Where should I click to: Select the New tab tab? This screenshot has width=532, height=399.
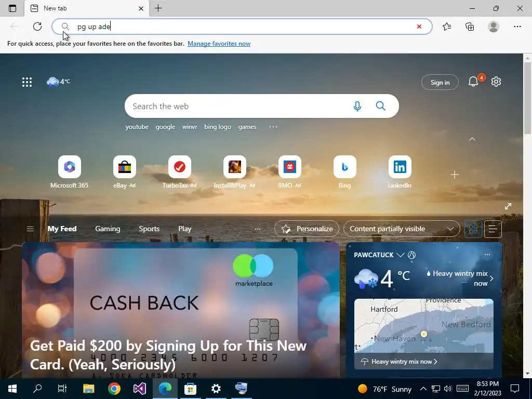[87, 8]
